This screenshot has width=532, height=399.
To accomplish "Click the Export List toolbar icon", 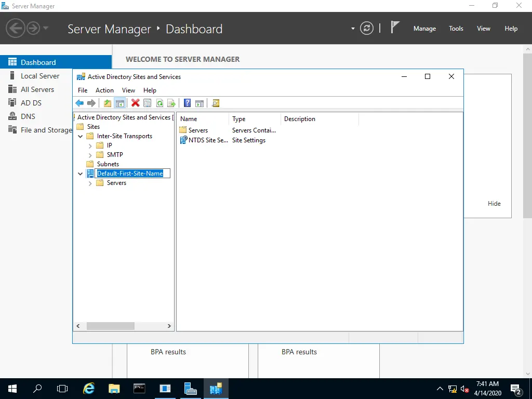I will [171, 103].
